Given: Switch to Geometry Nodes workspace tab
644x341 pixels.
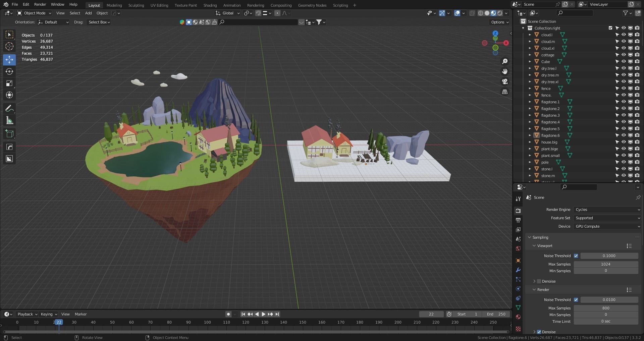Looking at the screenshot, I should pos(312,5).
